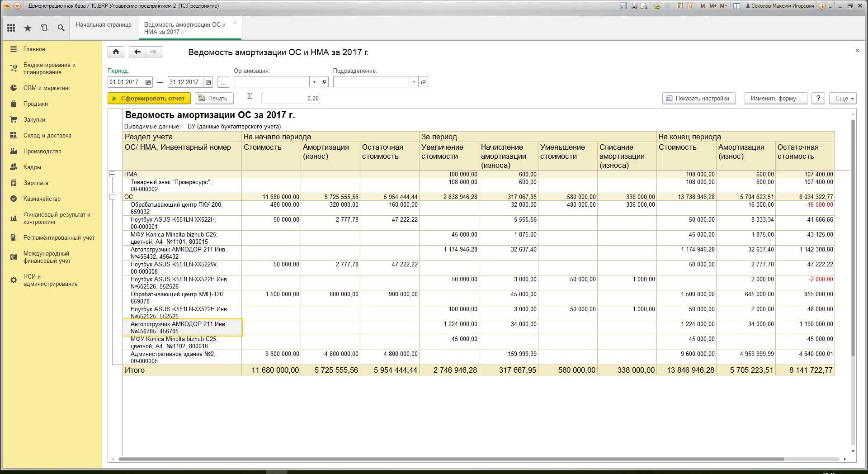This screenshot has height=474, width=868.
Task: Click user Соколов Максим Игоревич
Action: coord(780,6)
